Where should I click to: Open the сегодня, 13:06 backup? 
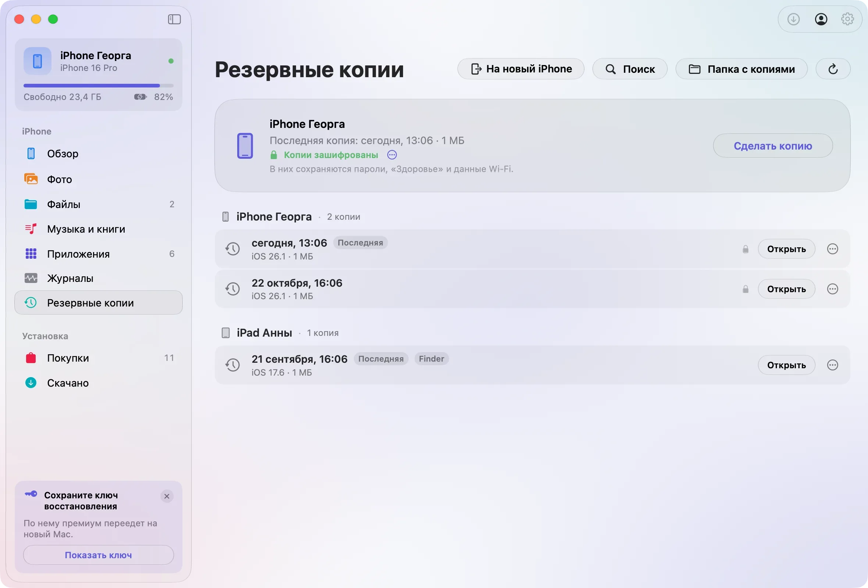[786, 249]
